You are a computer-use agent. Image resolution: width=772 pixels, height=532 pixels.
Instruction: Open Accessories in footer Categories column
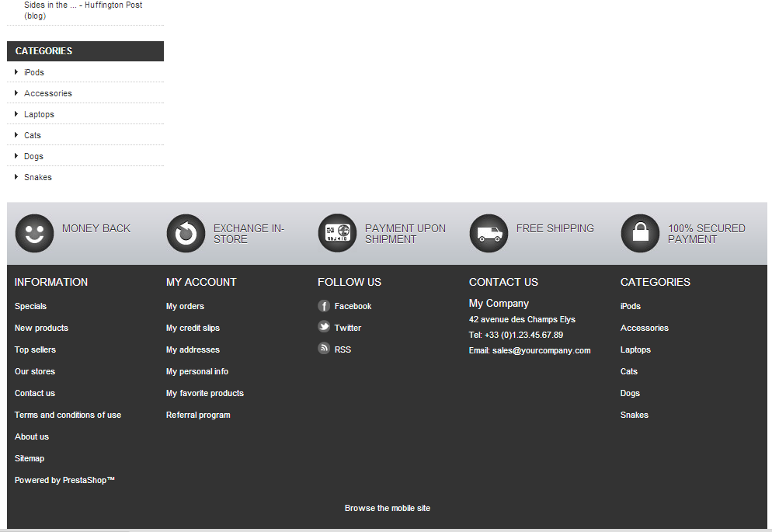point(645,328)
